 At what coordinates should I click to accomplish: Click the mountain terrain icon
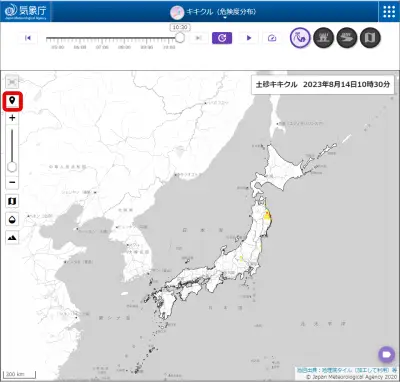click(12, 238)
